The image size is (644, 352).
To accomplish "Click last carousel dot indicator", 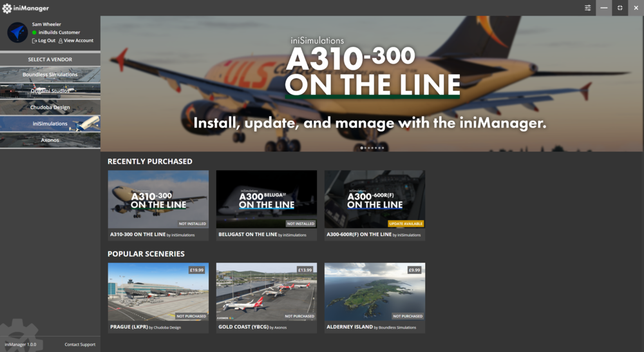I will tap(383, 148).
